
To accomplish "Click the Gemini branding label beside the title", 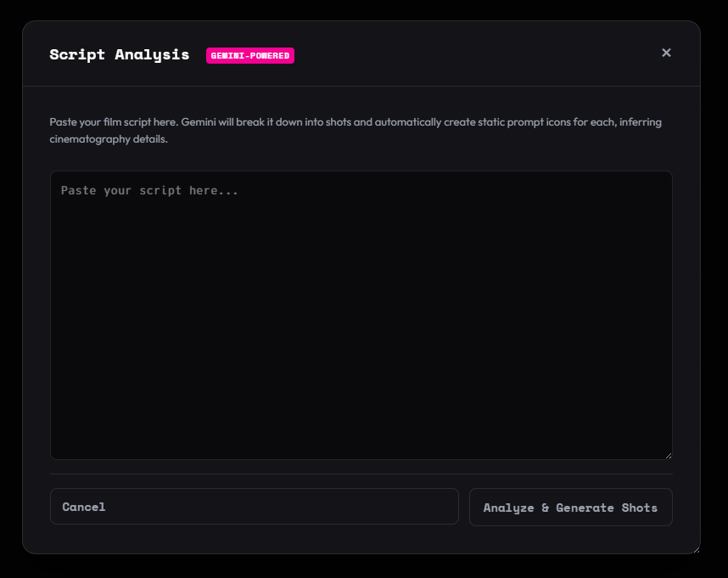I will point(250,55).
